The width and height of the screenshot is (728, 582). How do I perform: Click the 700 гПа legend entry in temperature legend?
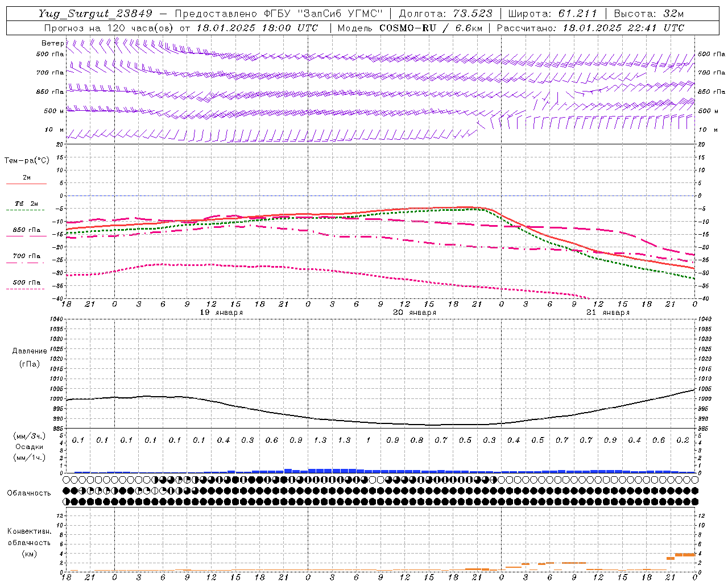[x=27, y=256]
